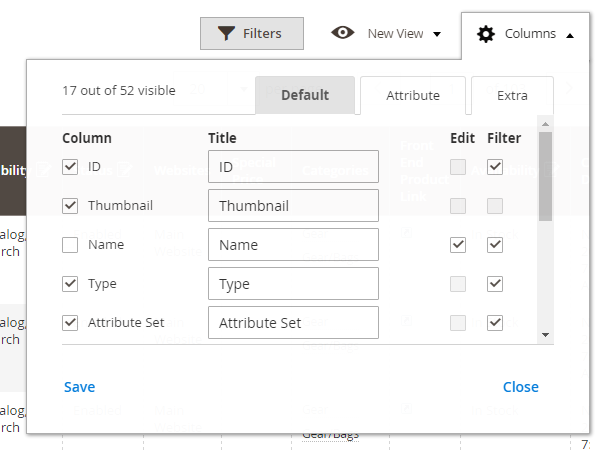
Task: Collapse the Columns dropdown arrow
Action: coord(570,36)
